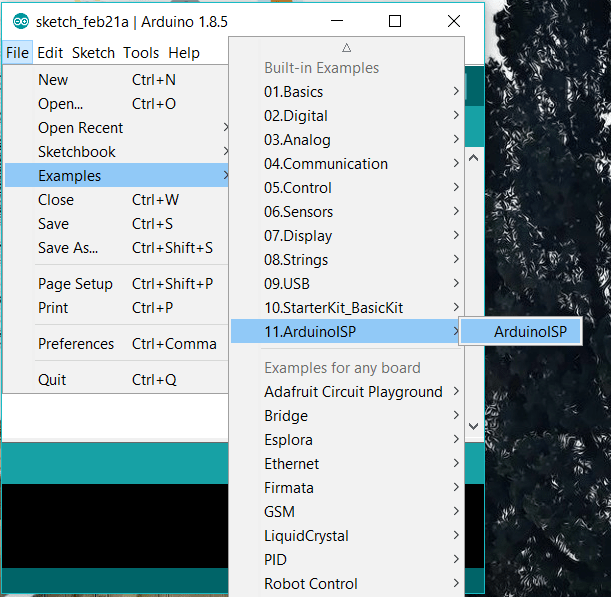Screen dimensions: 611x597
Task: Expand 01.Basics examples
Action: click(x=346, y=92)
